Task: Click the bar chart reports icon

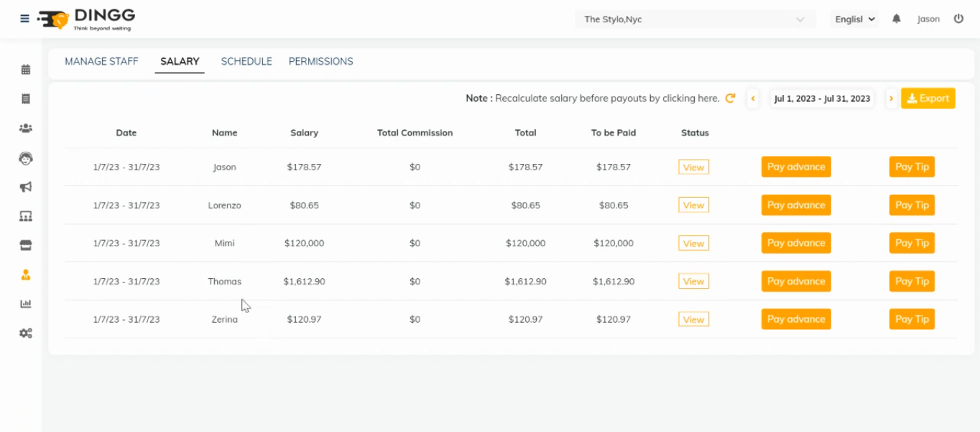Action: pos(26,304)
